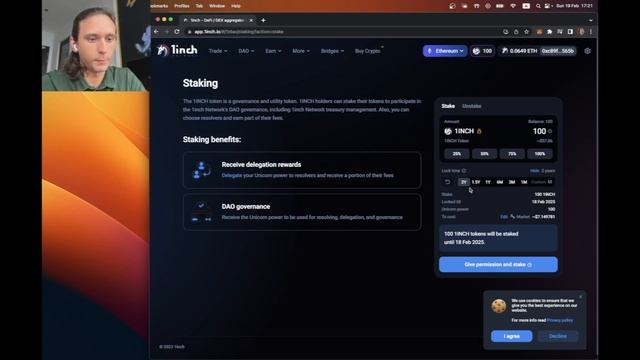Click the lock icon next to 1INCH token
The image size is (640, 360).
pyautogui.click(x=479, y=131)
